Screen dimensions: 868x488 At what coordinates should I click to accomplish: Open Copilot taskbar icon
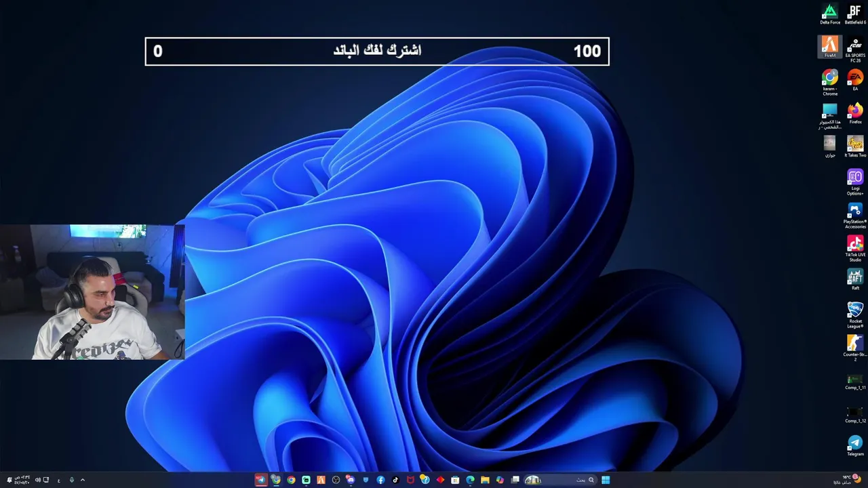pyautogui.click(x=500, y=480)
